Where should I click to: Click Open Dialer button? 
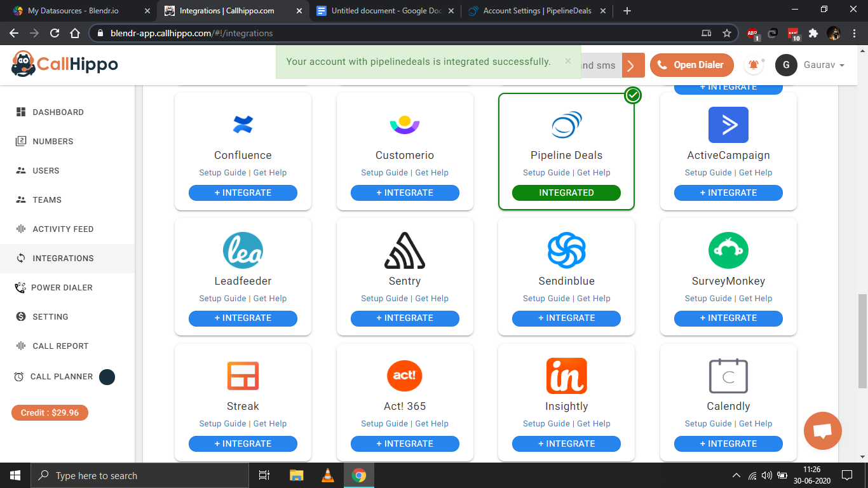point(691,65)
